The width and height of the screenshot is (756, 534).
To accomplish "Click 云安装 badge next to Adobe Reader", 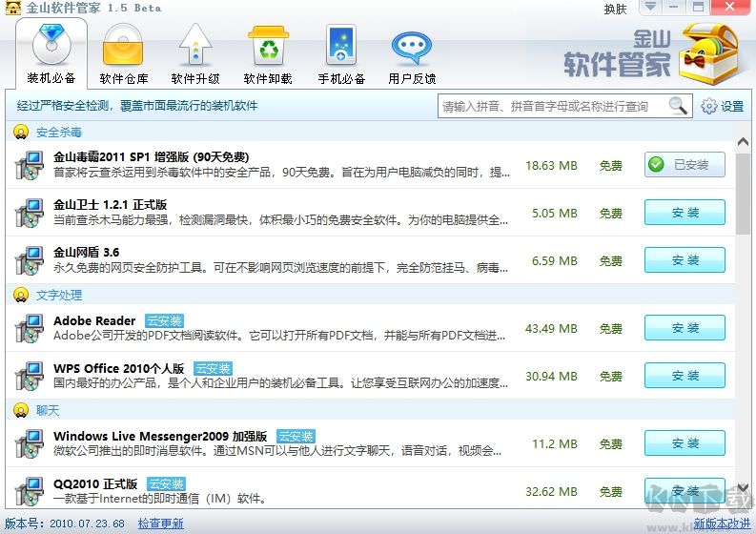I will pyautogui.click(x=164, y=320).
